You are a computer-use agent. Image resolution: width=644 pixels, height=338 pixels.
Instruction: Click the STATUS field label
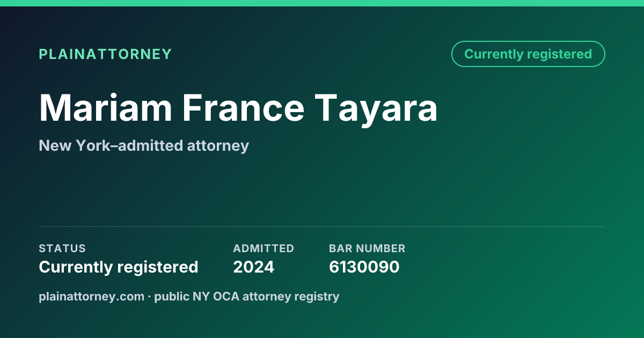click(x=62, y=248)
